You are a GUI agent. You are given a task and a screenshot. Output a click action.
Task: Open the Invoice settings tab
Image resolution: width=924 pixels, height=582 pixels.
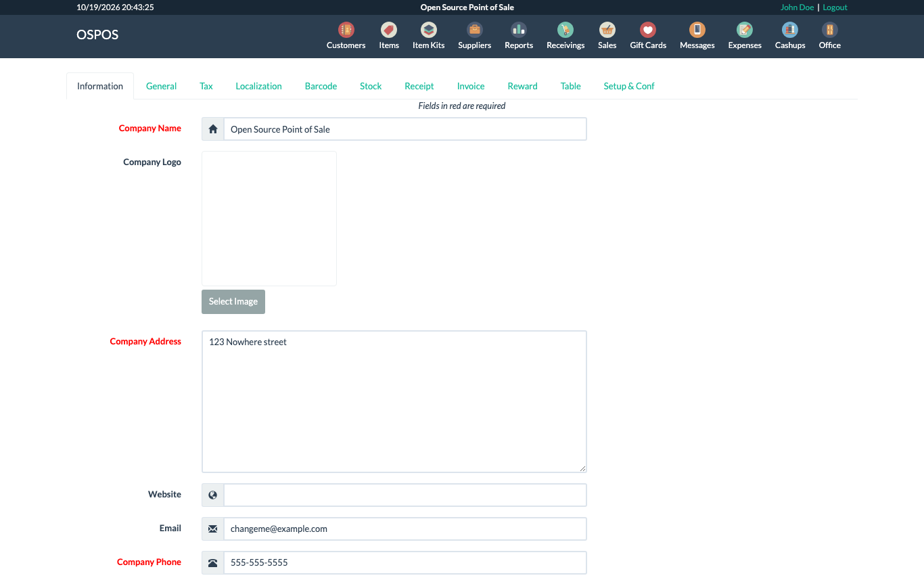click(471, 86)
